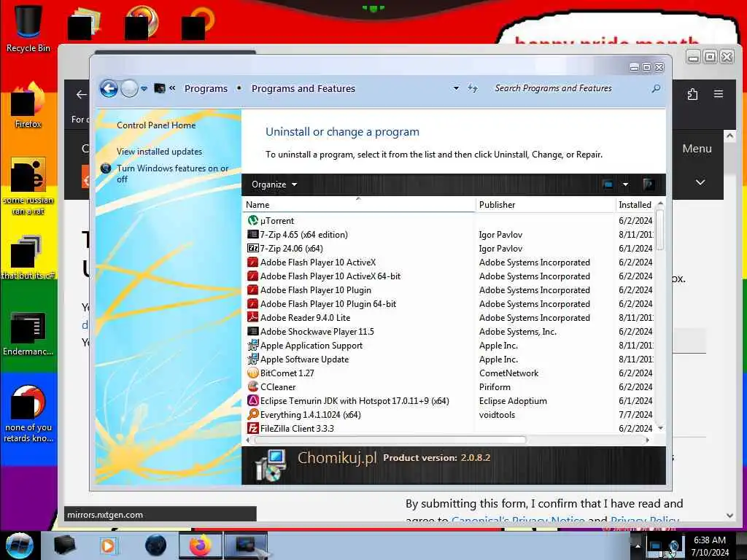747x560 pixels.
Task: Click the scroll down arrow of program list
Action: click(x=660, y=428)
